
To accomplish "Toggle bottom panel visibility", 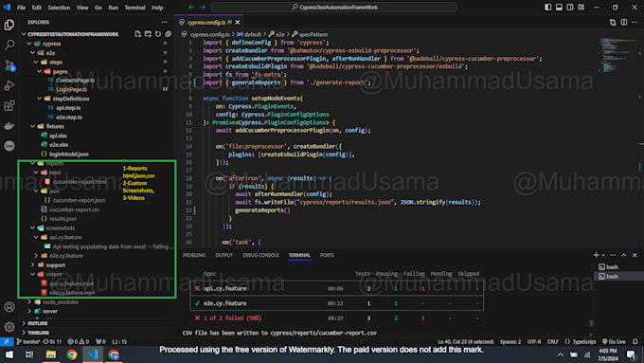I will pyautogui.click(x=559, y=8).
